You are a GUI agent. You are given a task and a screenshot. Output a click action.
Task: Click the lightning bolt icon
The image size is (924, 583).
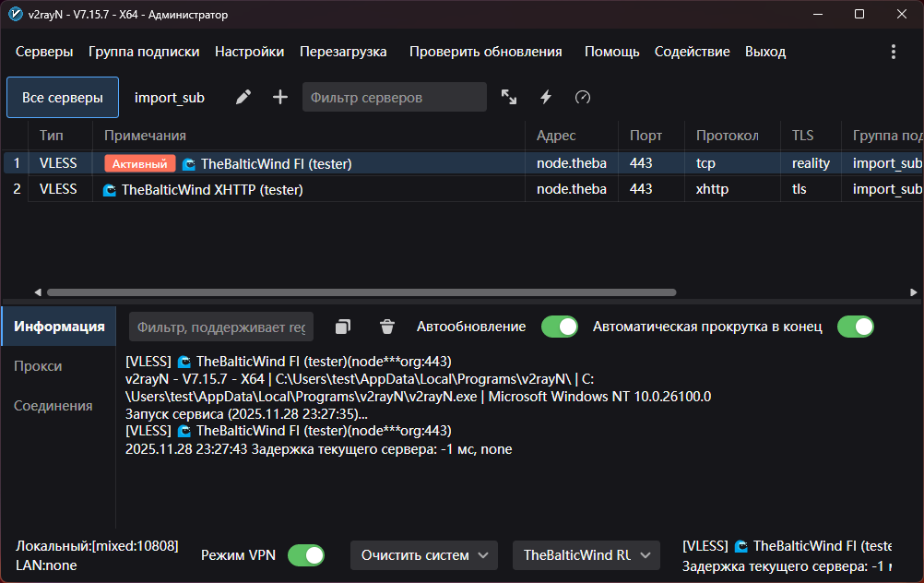pos(546,97)
